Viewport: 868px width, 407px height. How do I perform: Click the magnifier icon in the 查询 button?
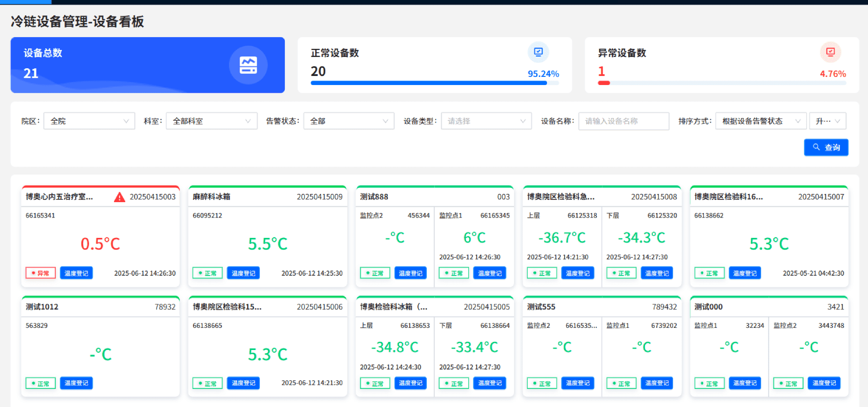coord(816,147)
